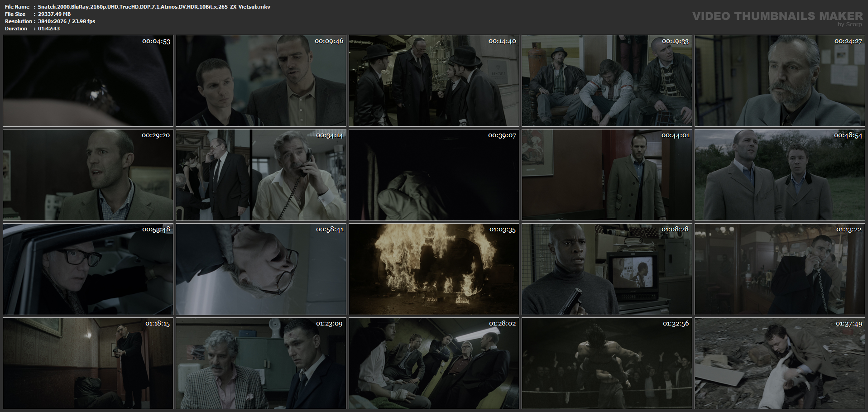Click the file size value 29337.49 MB
Viewport: 868px width, 412px height.
(54, 14)
